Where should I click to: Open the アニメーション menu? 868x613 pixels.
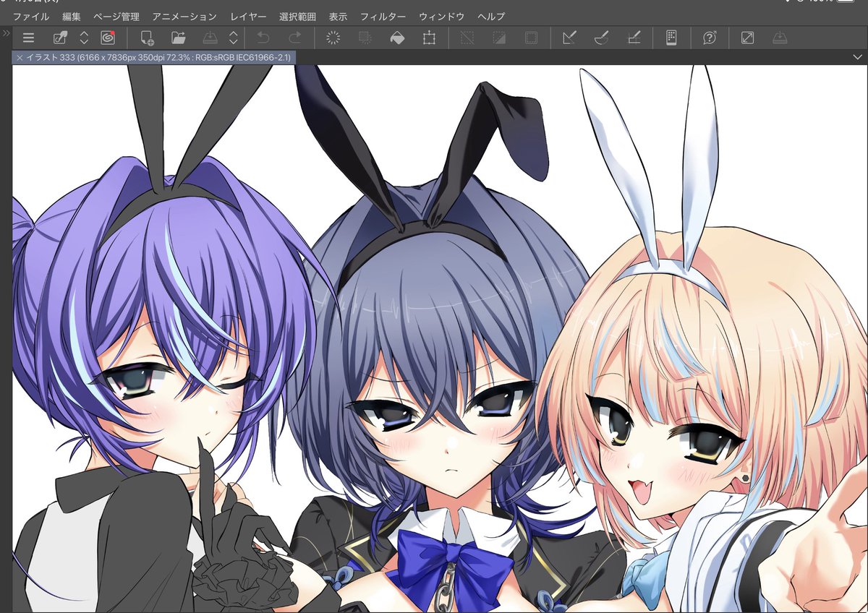point(184,16)
